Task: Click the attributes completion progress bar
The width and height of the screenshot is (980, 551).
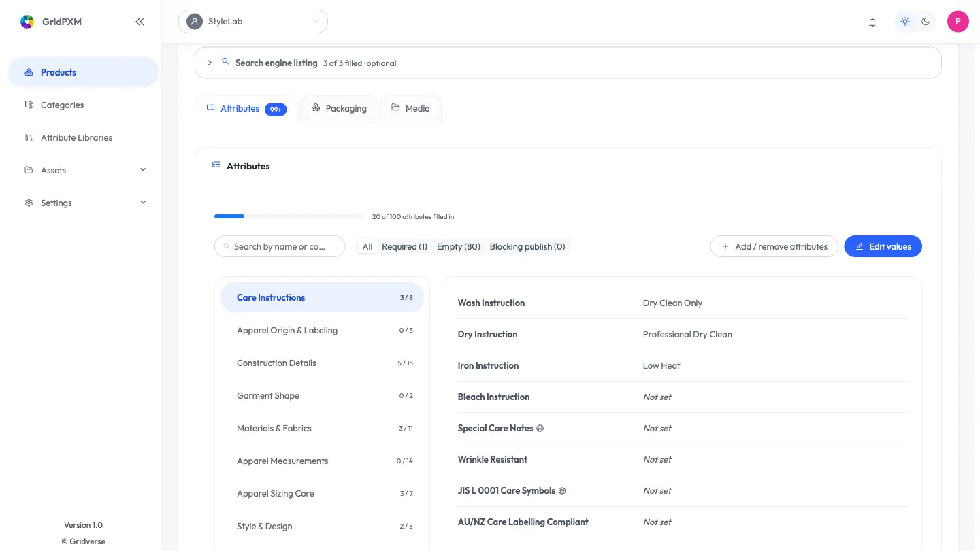Action: [289, 216]
